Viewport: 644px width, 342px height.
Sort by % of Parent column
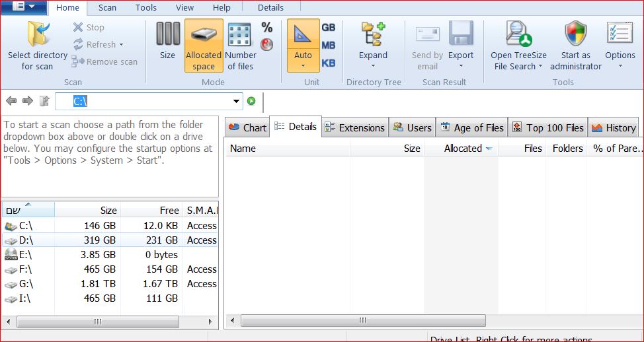tap(616, 149)
